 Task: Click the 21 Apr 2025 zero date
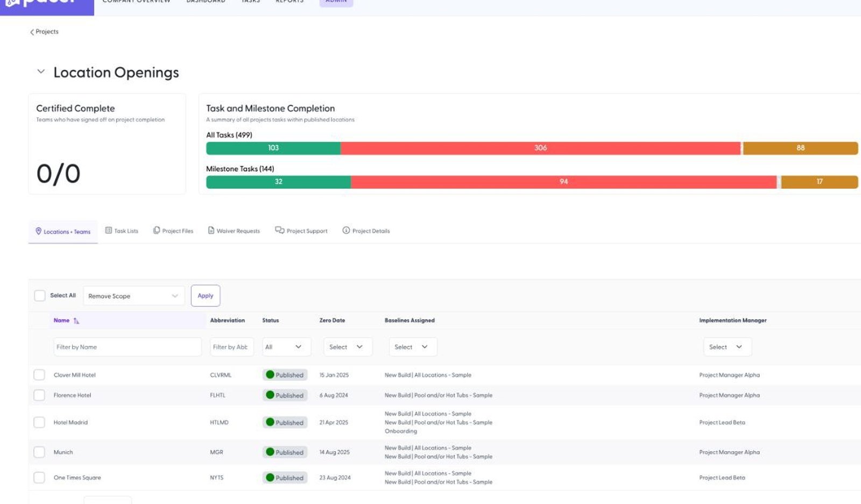tap(334, 422)
